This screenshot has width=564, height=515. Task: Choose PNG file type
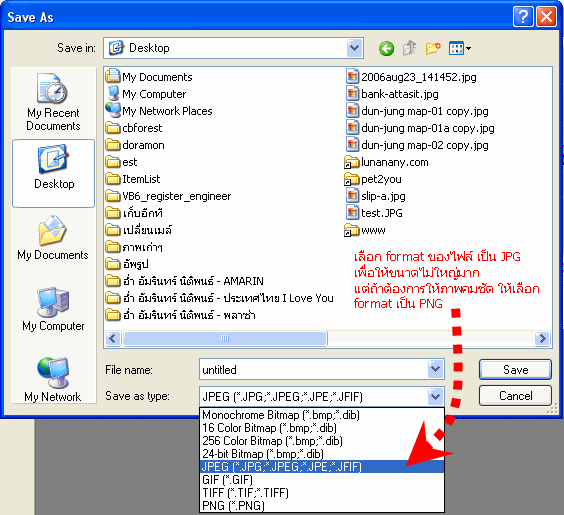coord(322,506)
